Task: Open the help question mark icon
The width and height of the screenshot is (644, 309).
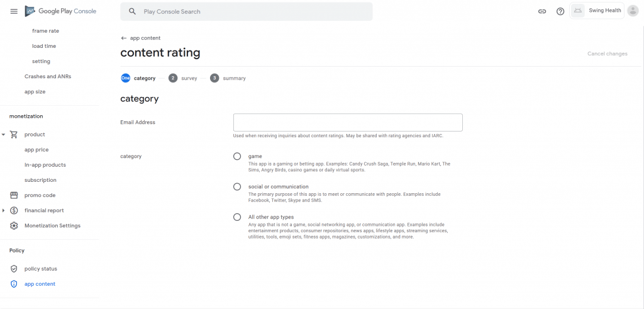Action: click(x=560, y=11)
